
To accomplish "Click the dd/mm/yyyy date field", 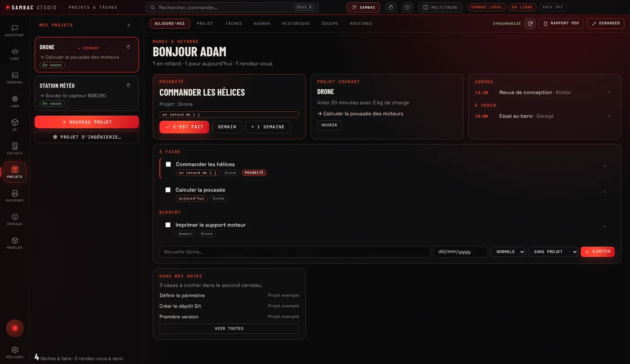I will [x=461, y=252].
